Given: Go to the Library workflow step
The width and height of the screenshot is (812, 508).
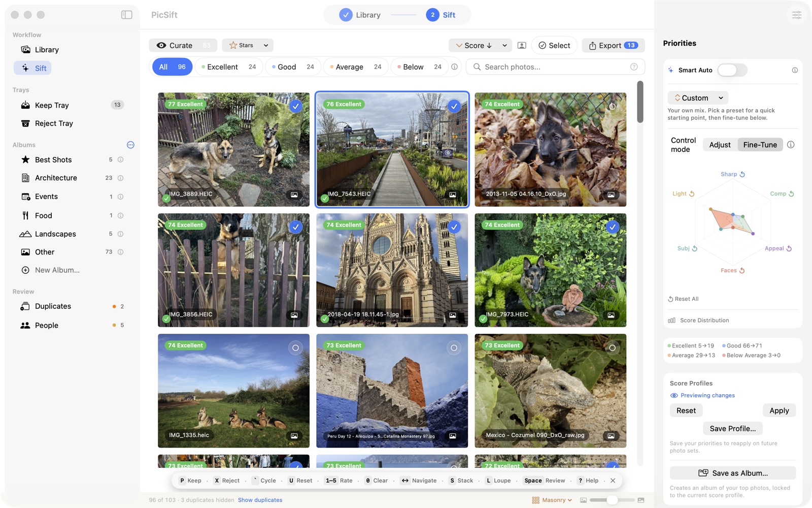Looking at the screenshot, I should pyautogui.click(x=360, y=15).
